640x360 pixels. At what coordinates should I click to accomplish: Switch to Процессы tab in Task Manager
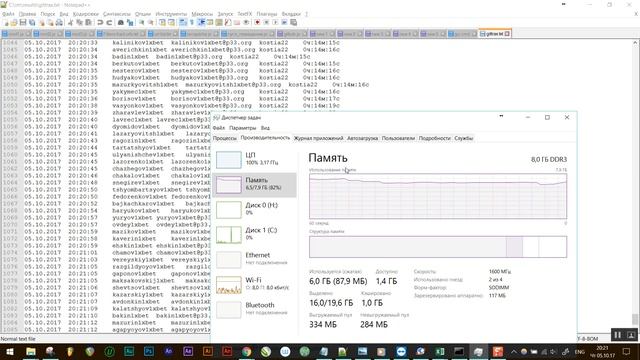(224, 138)
